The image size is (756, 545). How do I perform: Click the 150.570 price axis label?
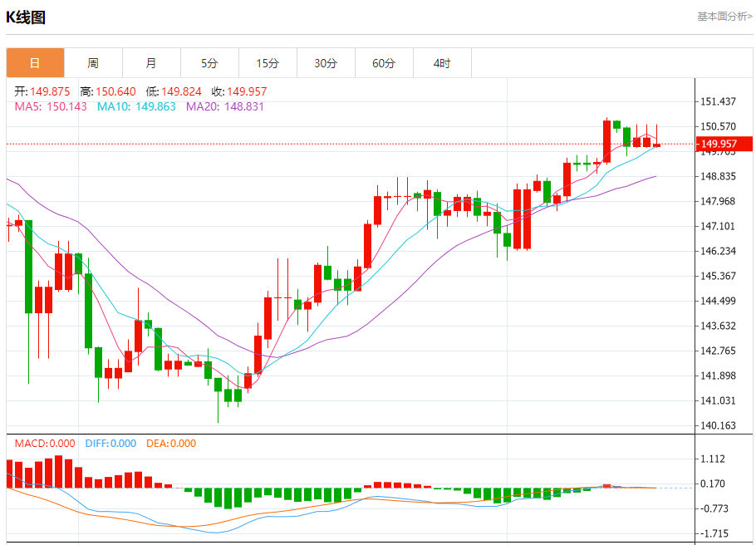[718, 126]
